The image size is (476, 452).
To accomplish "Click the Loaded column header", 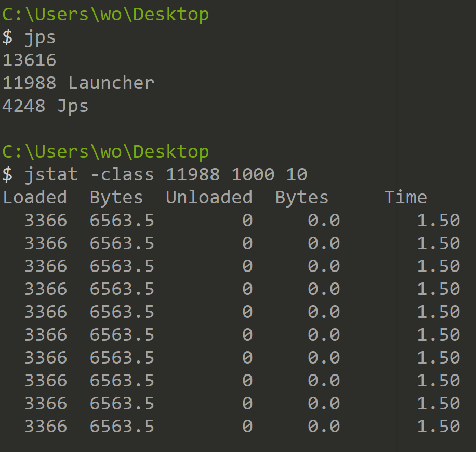I will 35,198.
